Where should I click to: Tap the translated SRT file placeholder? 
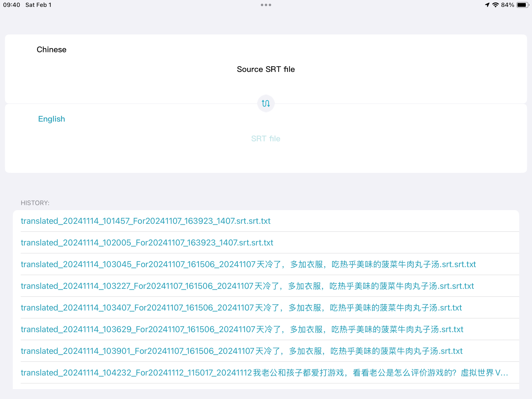click(x=266, y=139)
